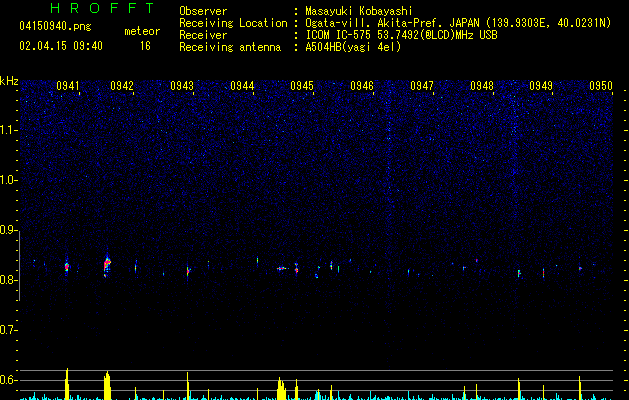This screenshot has width=629, height=400.
Task: Click the tall yellow intensity peak under 0941
Action: click(67, 384)
